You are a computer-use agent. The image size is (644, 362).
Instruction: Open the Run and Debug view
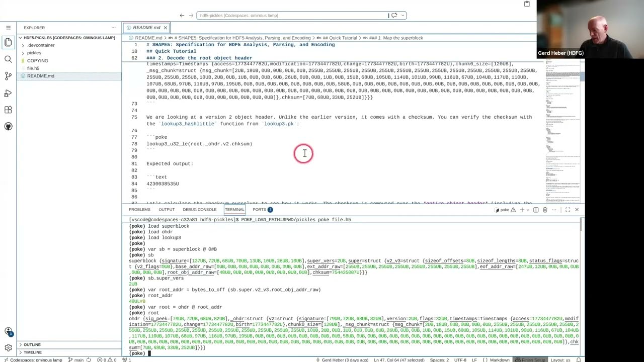click(x=8, y=93)
